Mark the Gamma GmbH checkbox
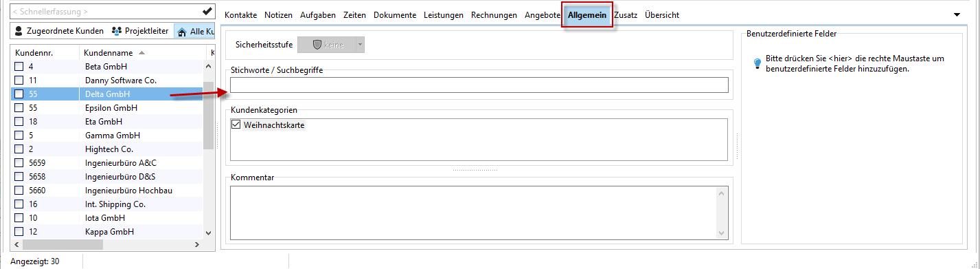Viewport: 980px width, 269px height. 19,136
